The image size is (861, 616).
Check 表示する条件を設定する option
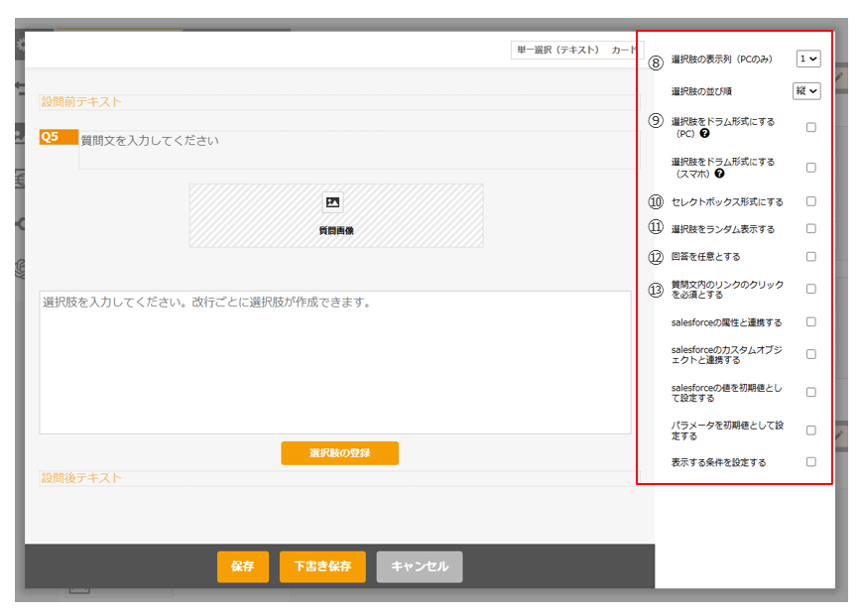[x=811, y=461]
